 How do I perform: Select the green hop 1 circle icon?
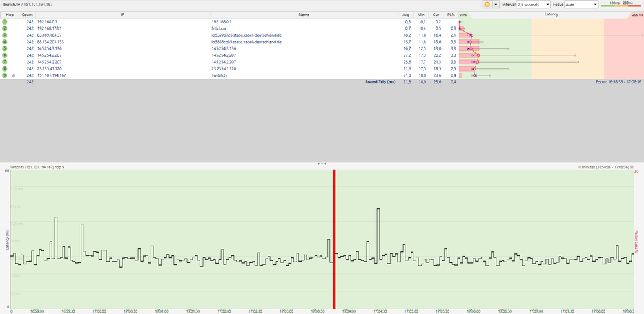pos(5,21)
